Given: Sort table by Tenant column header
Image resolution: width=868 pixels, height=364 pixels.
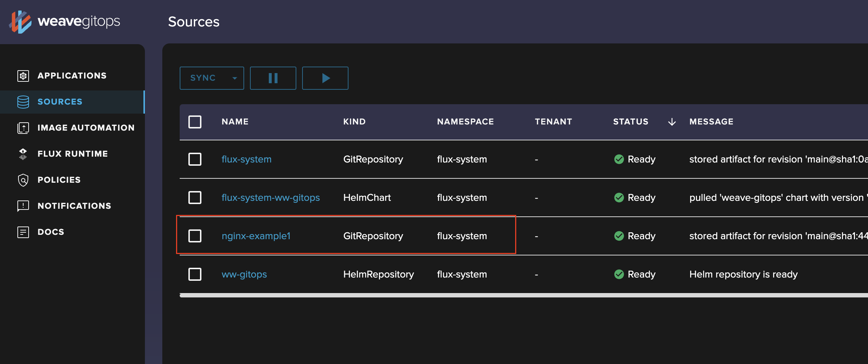Looking at the screenshot, I should pos(554,122).
